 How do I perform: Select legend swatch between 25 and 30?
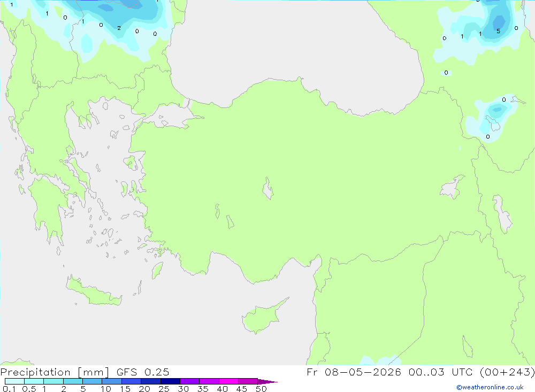point(170,381)
